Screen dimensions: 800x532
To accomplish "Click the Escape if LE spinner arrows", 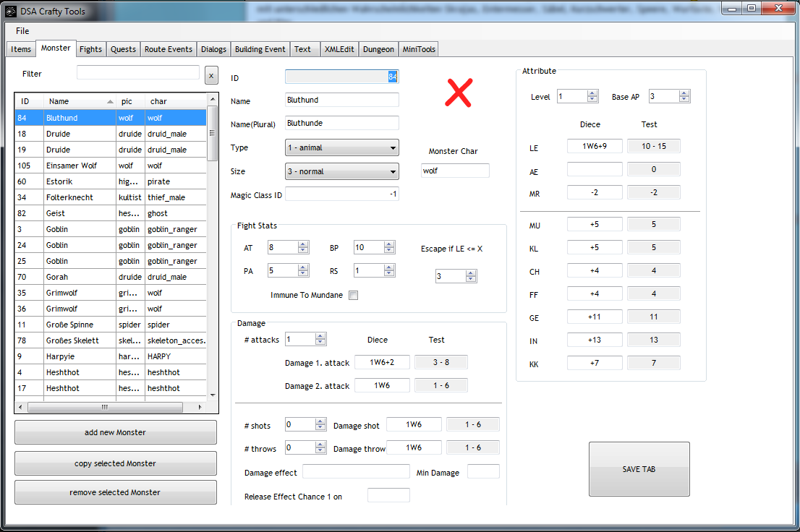I will [471, 276].
